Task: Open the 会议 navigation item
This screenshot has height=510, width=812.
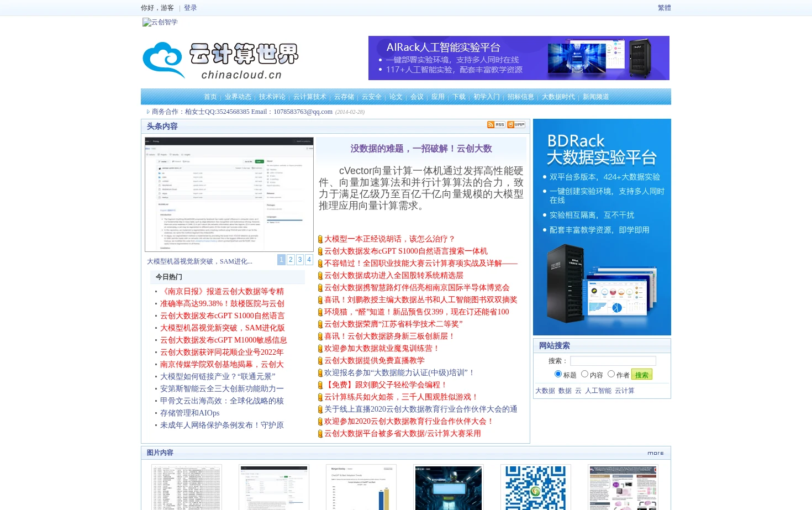Action: point(417,97)
